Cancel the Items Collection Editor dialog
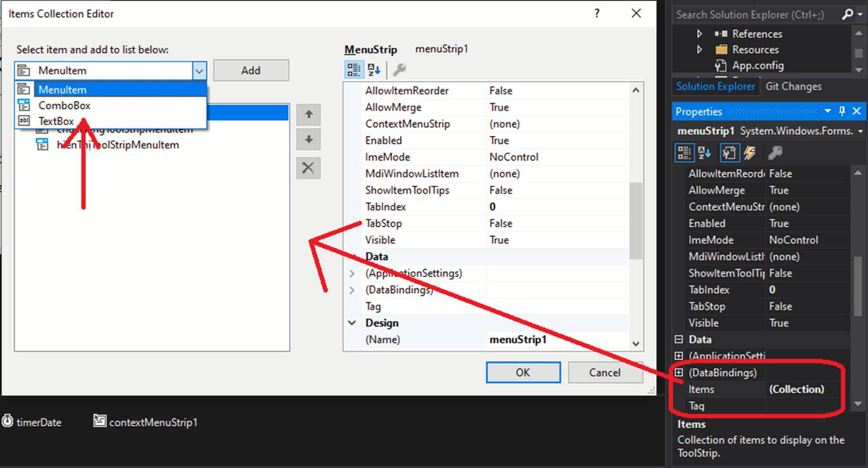Image resolution: width=868 pixels, height=468 pixels. [605, 372]
